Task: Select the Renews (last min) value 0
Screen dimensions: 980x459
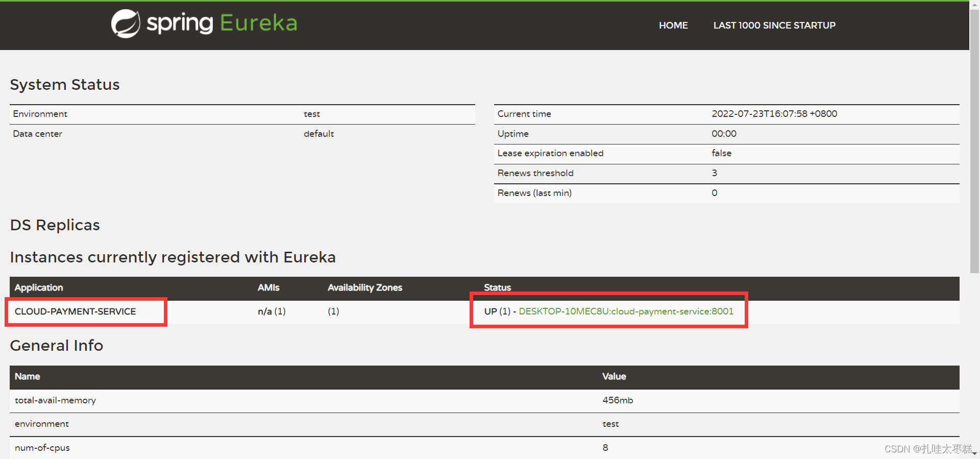Action: coord(715,193)
